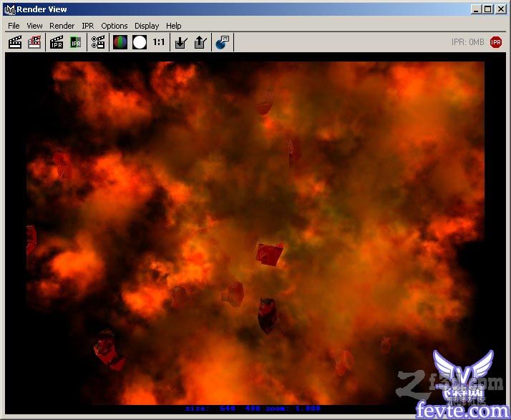Open Render Globals settings icon

[x=98, y=42]
